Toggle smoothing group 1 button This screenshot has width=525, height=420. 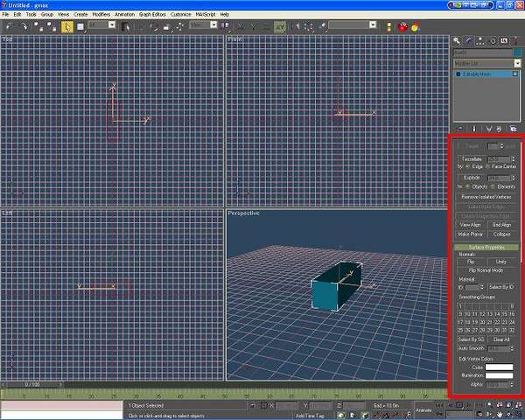[460, 306]
